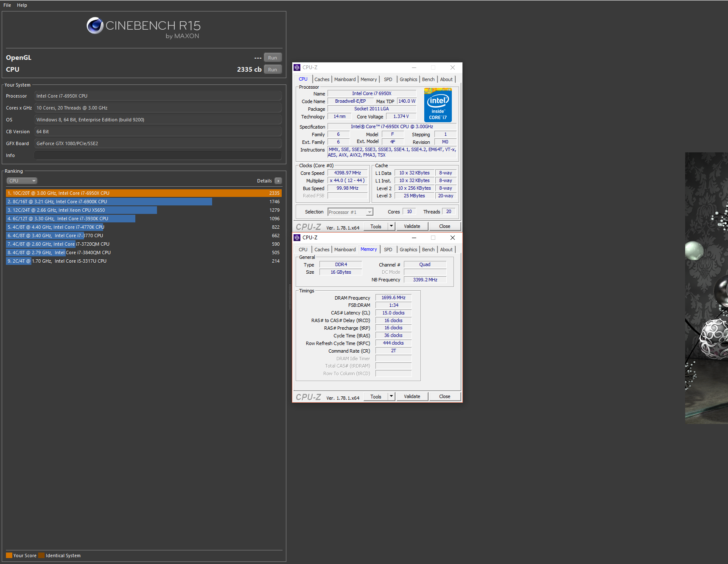Click Validate in upper CPU-Z window

click(x=412, y=227)
